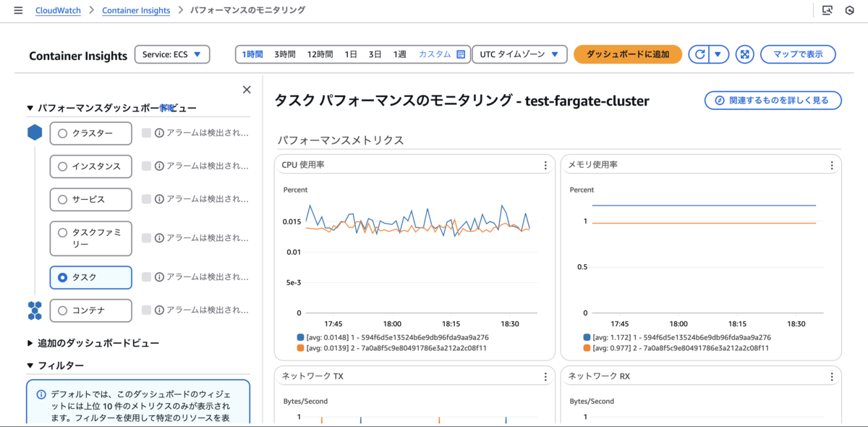Image resolution: width=868 pixels, height=427 pixels.
Task: Close the left side panel with X
Action: (x=247, y=90)
